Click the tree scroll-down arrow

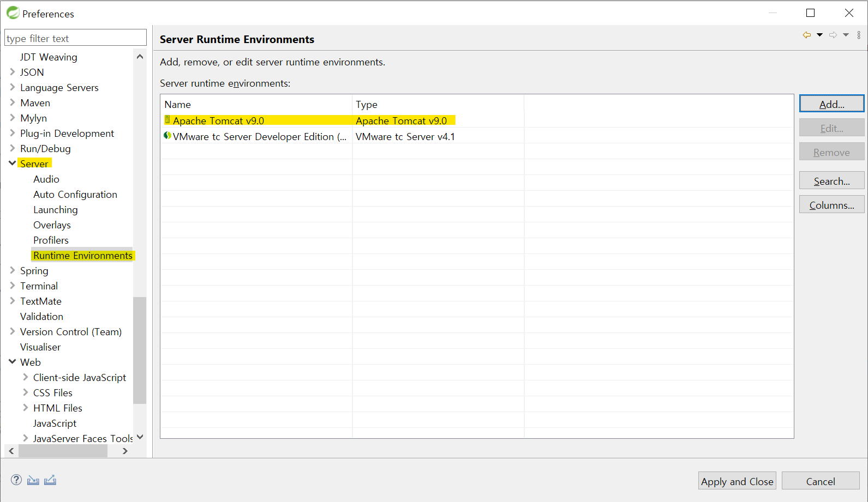pyautogui.click(x=140, y=437)
